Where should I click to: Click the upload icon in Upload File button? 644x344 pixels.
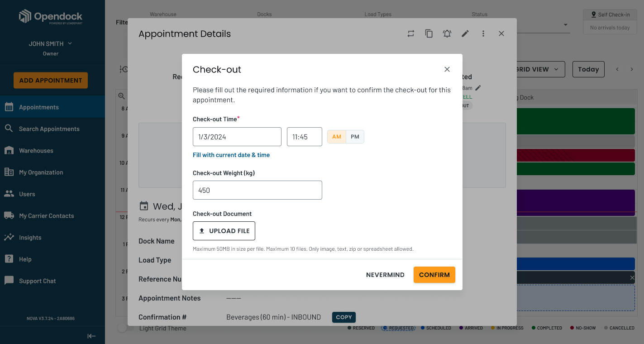[x=202, y=231]
